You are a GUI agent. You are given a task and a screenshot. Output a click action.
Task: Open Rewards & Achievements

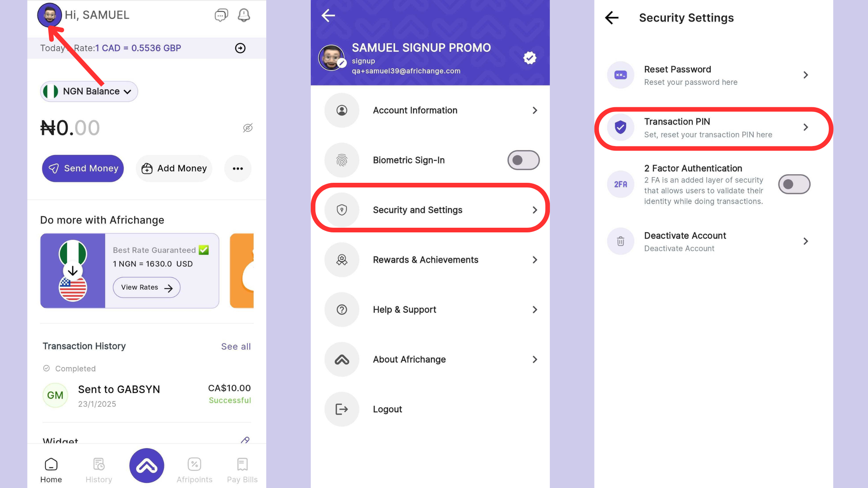point(430,260)
